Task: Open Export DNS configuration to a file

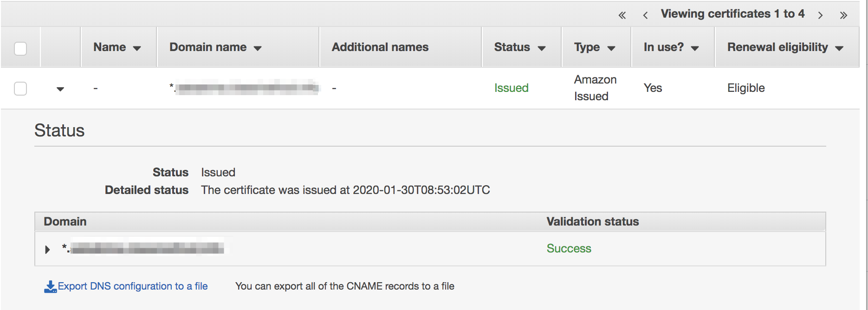Action: tap(133, 286)
